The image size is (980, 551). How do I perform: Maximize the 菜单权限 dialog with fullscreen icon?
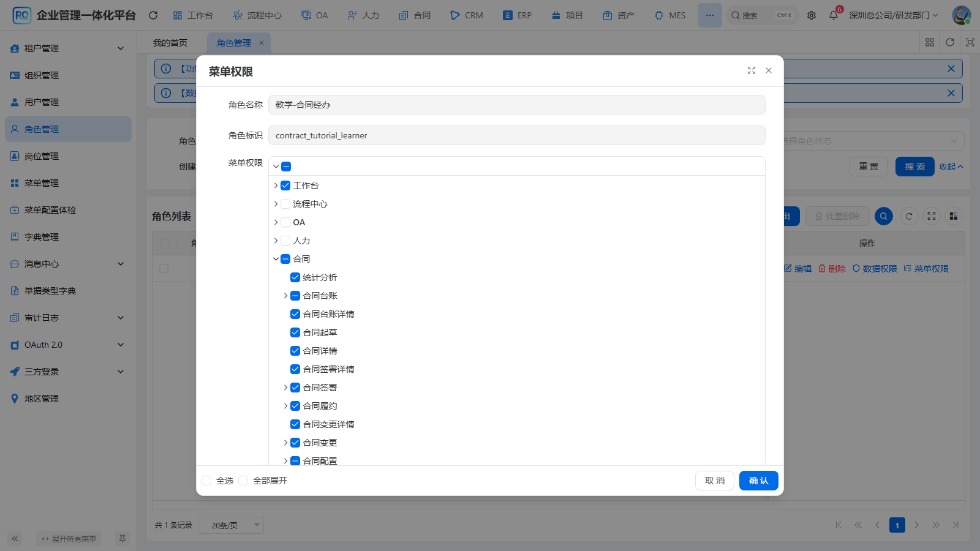pyautogui.click(x=752, y=70)
